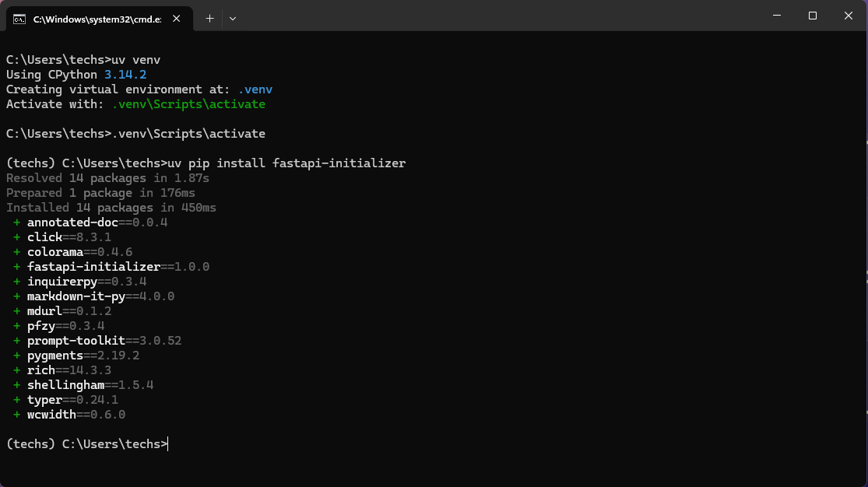Click the 'Installed 14 packages' line

(x=111, y=208)
